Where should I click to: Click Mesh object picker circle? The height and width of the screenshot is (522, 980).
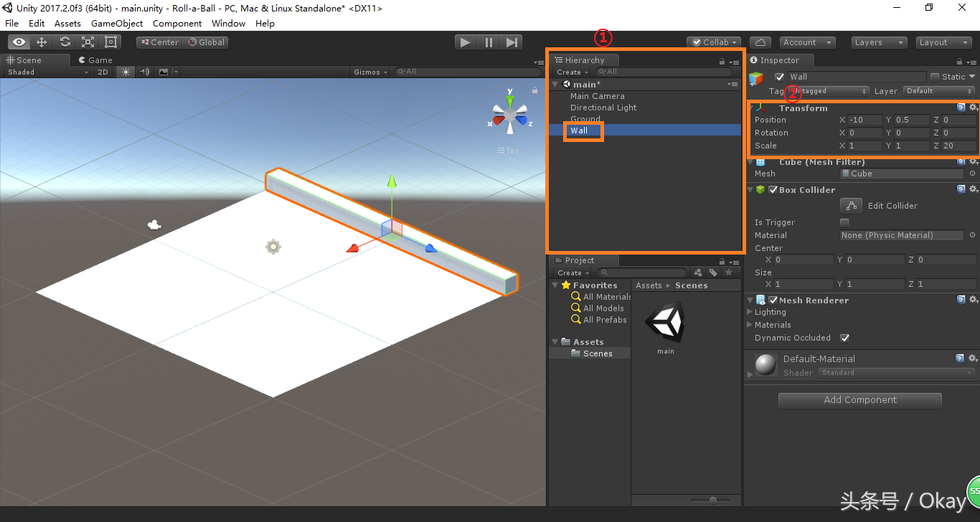click(972, 174)
